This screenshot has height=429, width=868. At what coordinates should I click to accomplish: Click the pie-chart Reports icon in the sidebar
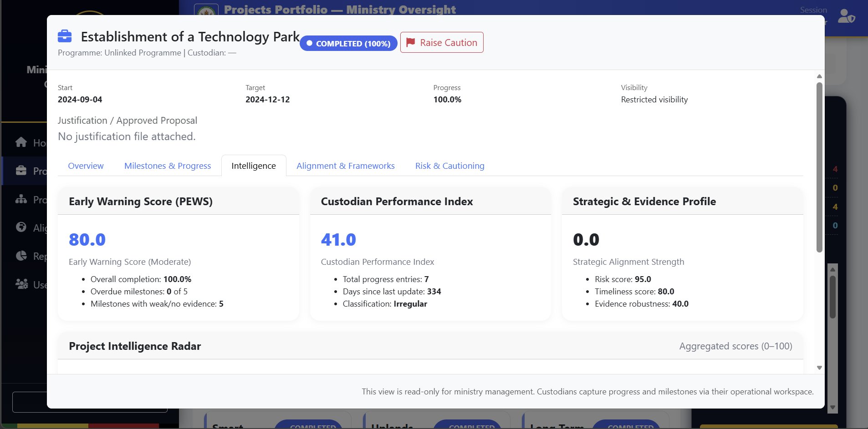[22, 256]
